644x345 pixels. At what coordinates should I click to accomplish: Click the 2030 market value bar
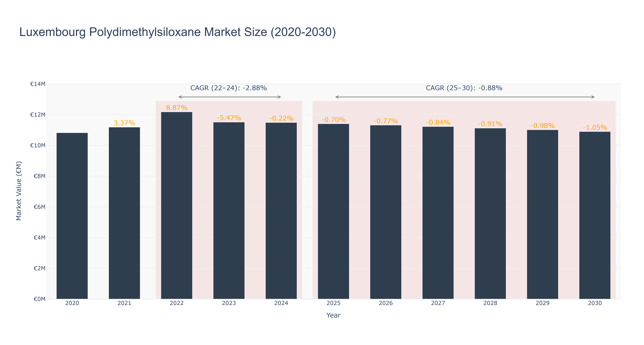coord(595,215)
